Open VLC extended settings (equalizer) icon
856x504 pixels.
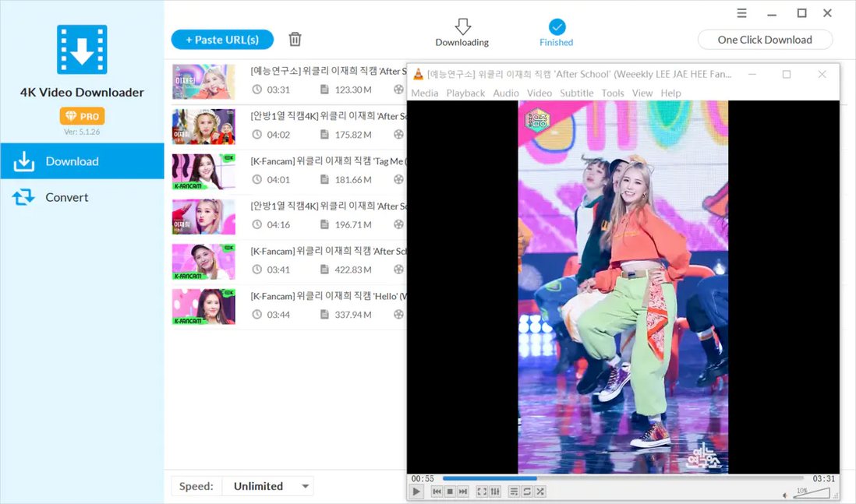pos(495,492)
